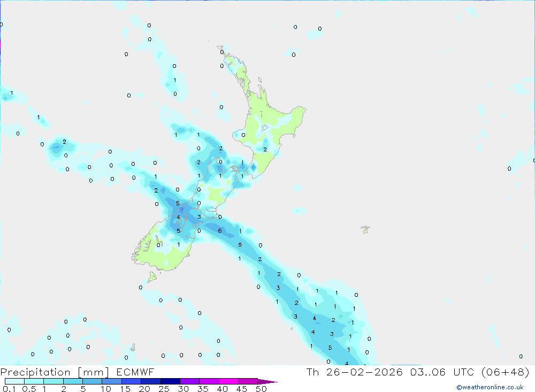535x392 pixels.
Task: Choose the 20–25 mm navy legend swatch
Action: (151, 381)
